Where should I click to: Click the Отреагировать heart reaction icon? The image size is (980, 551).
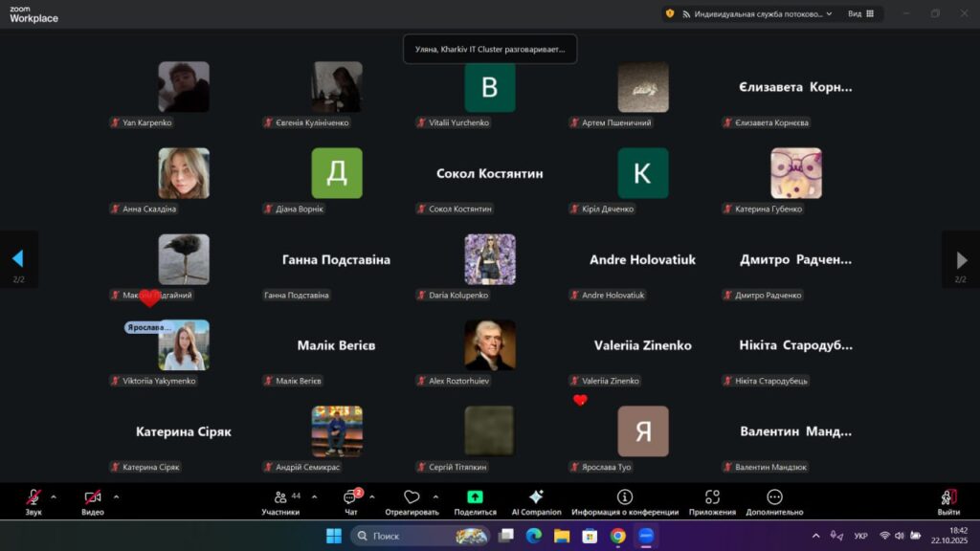(x=412, y=498)
